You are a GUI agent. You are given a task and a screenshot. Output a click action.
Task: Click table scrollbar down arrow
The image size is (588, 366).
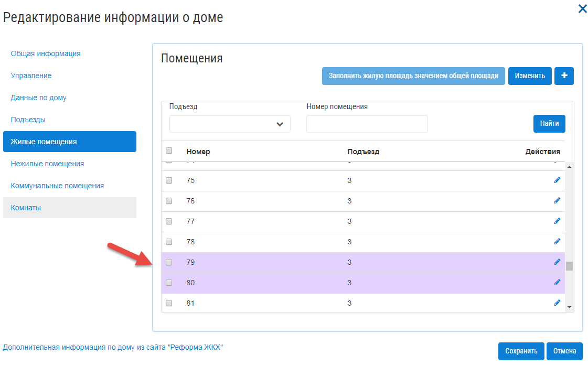(x=569, y=307)
